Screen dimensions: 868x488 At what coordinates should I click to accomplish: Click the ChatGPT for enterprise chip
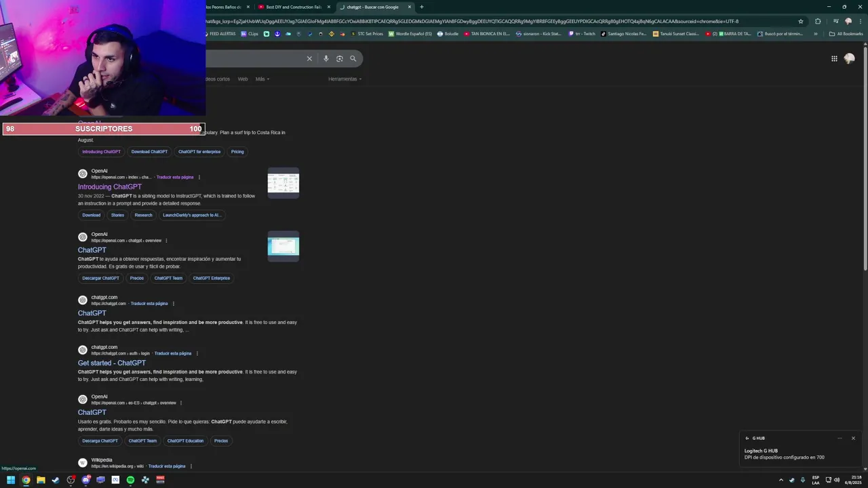point(199,152)
